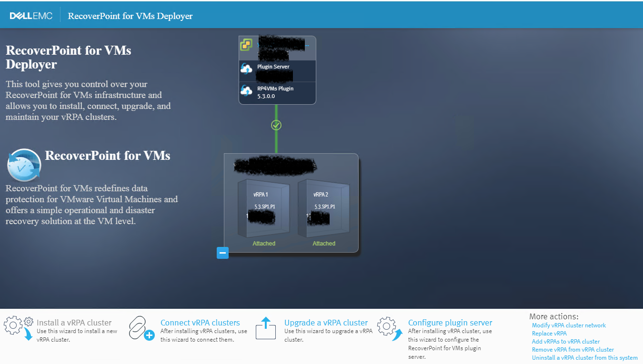
Task: Click the Configure plugin server gear icon
Action: (390, 329)
